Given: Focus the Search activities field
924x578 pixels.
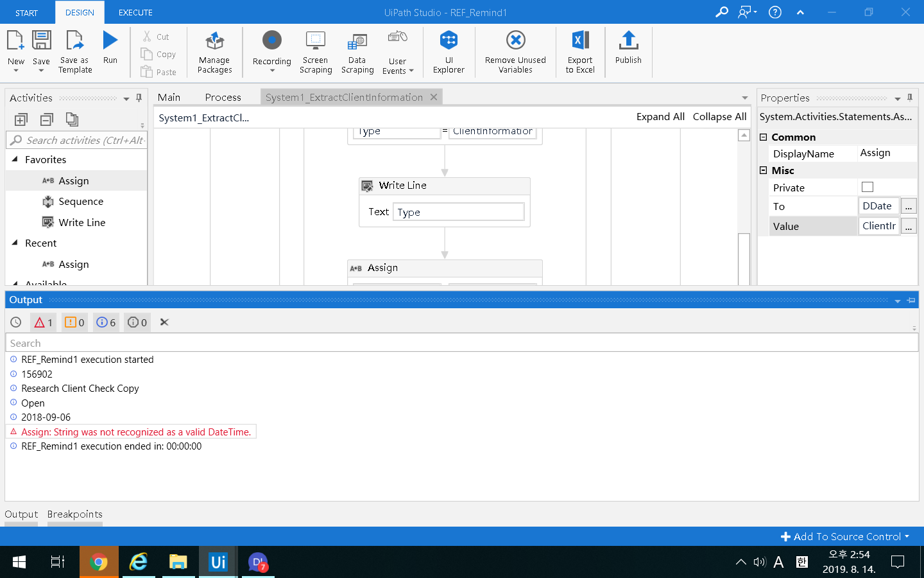Looking at the screenshot, I should [x=77, y=140].
